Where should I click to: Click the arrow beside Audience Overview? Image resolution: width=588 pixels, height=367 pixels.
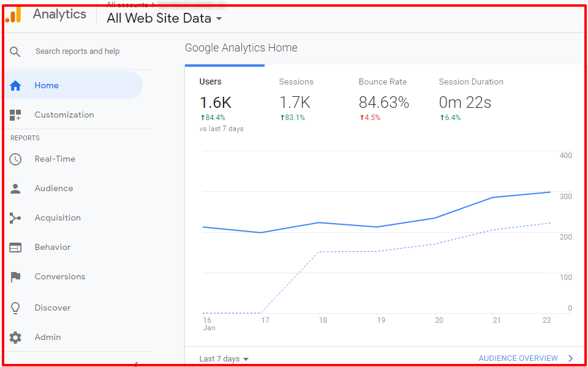point(571,358)
